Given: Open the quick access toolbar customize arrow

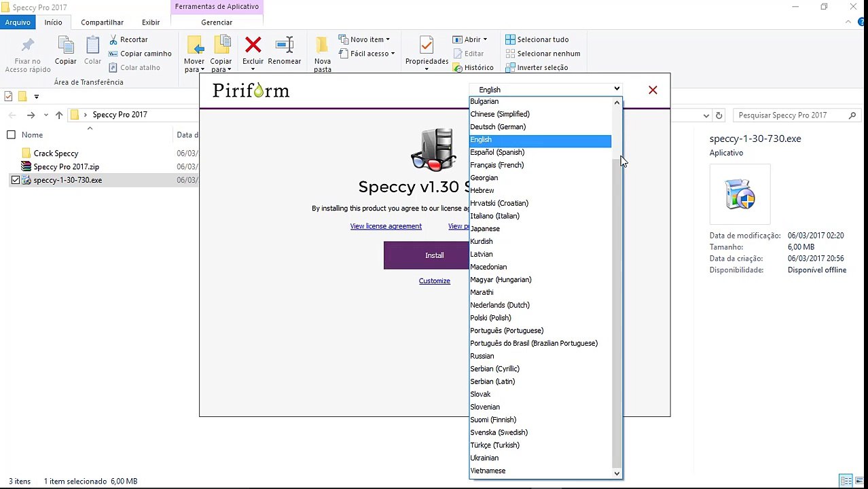Looking at the screenshot, I should click(37, 96).
